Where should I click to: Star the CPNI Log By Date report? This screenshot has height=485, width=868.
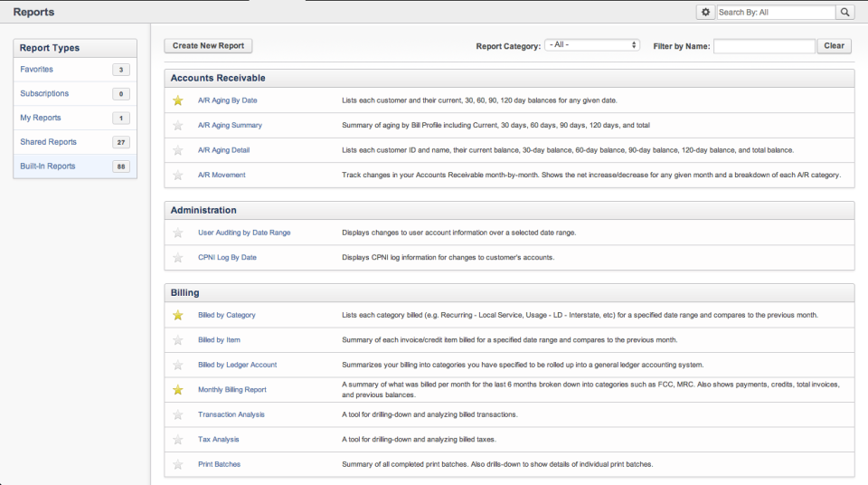coord(178,258)
